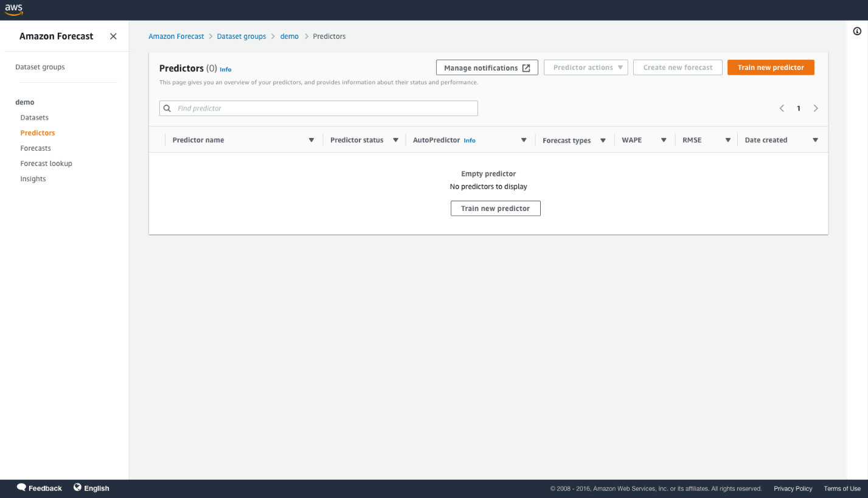Open Amazon Forecast breadcrumb link
The height and width of the screenshot is (498, 868).
click(x=176, y=36)
